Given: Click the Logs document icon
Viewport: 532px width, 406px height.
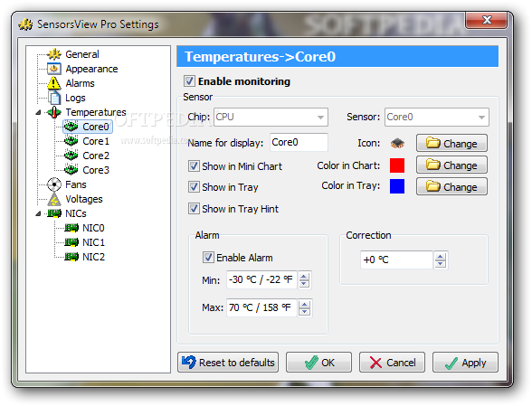Looking at the screenshot, I should coord(54,98).
